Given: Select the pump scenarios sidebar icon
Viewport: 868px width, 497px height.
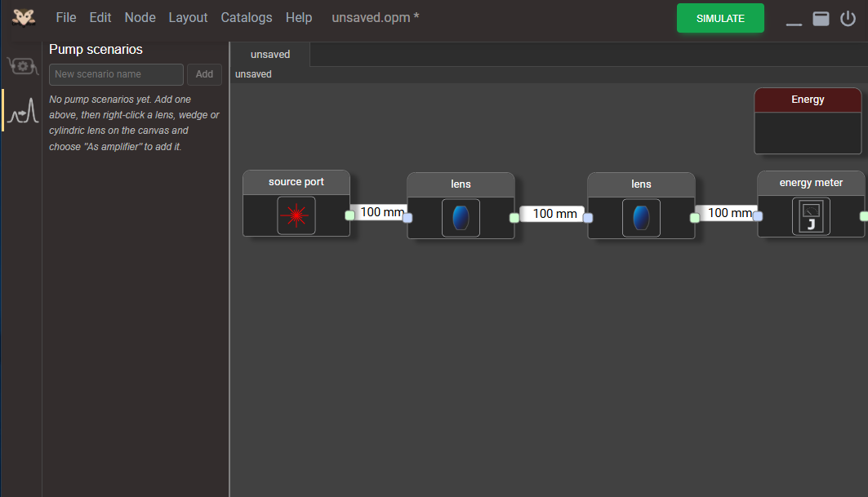Looking at the screenshot, I should point(23,110).
